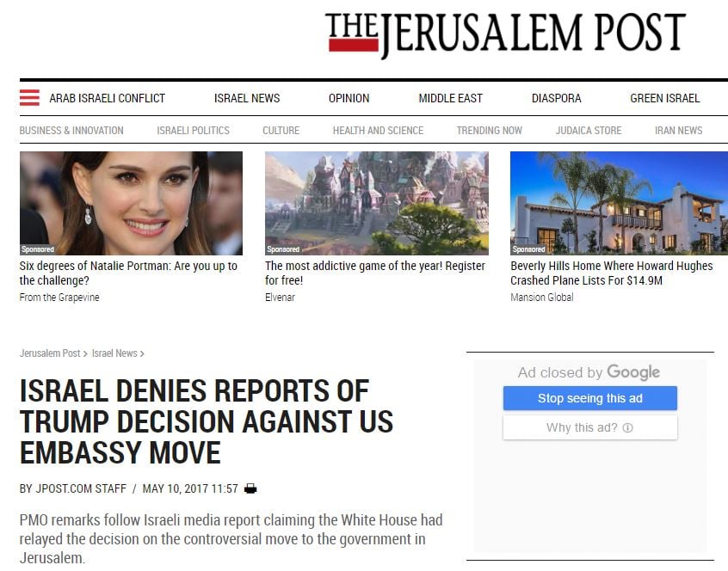Viewport: 728px width, 571px height.
Task: Click the Israel News breadcrumb link
Action: (x=114, y=353)
